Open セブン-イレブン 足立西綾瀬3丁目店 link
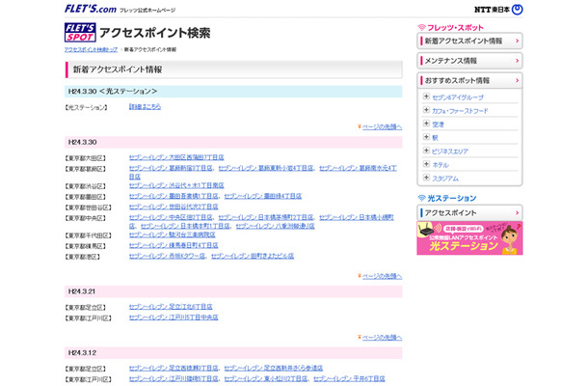Image resolution: width=588 pixels, height=386 pixels. click(174, 368)
